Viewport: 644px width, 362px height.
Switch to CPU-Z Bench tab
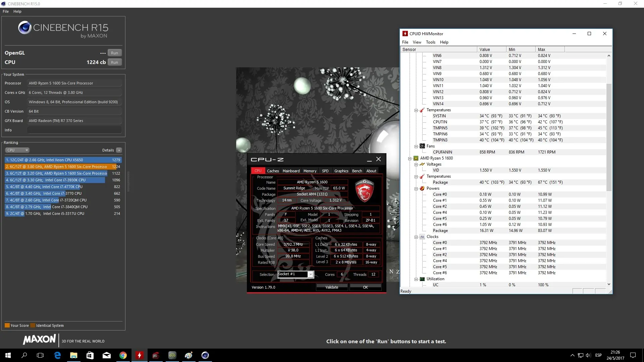[357, 171]
